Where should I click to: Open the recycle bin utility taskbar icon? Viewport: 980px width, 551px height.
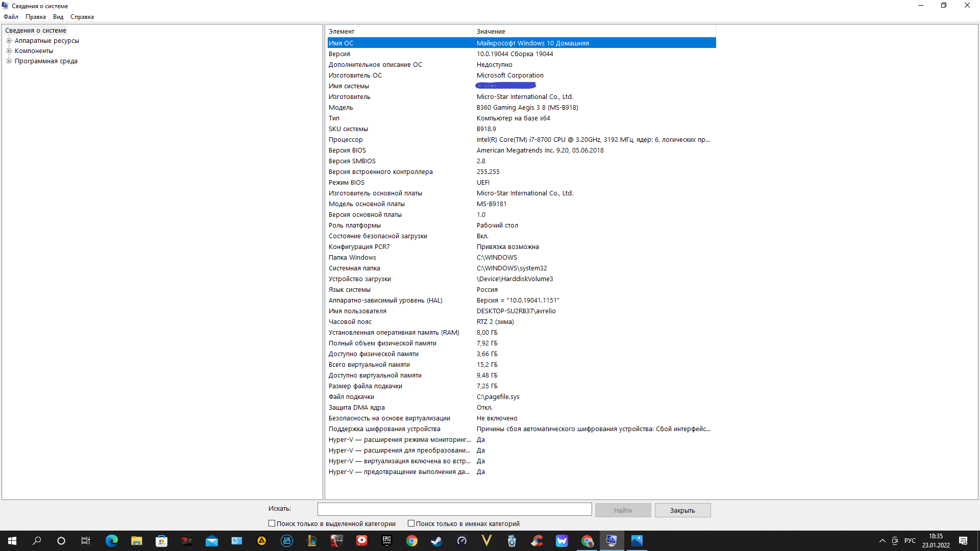511,541
